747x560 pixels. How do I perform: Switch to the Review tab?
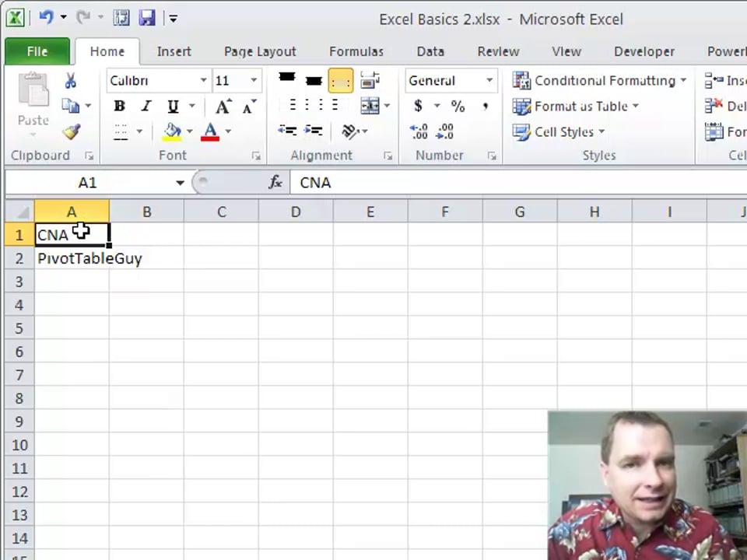(498, 51)
